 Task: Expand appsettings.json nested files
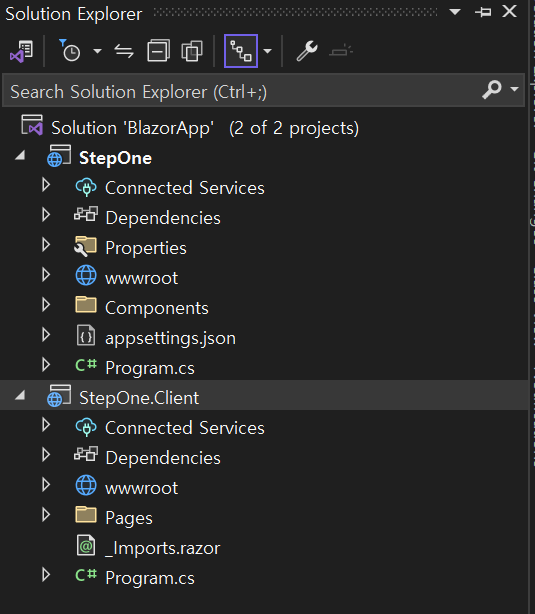pyautogui.click(x=46, y=334)
